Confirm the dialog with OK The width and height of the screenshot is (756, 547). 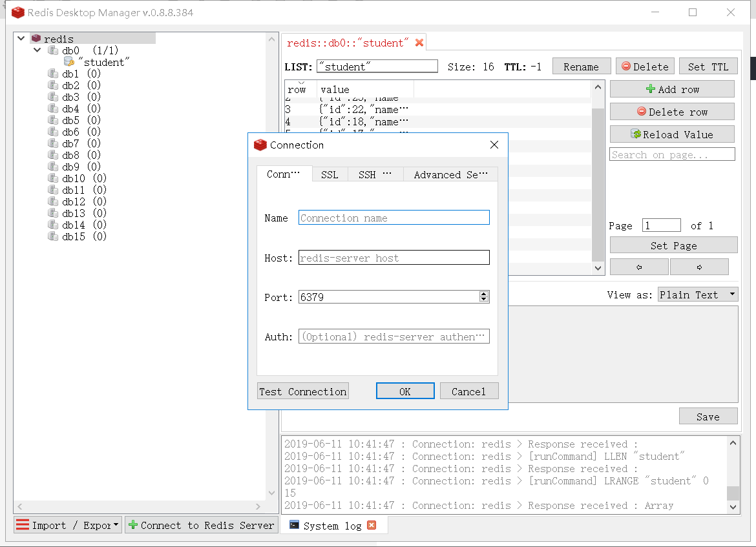(405, 391)
